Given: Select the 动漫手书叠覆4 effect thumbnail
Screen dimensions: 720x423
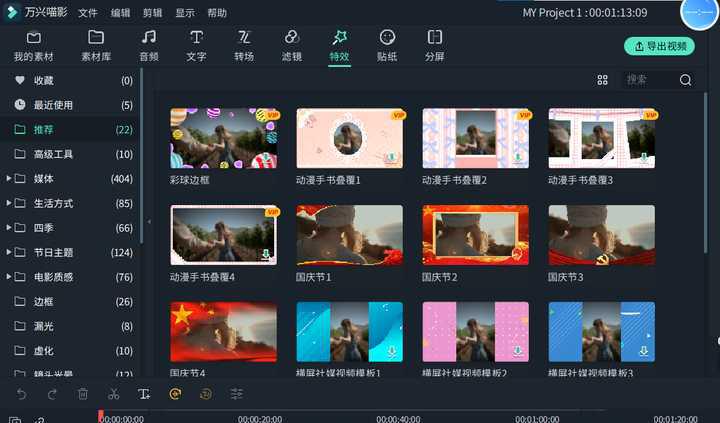Looking at the screenshot, I should point(224,235).
